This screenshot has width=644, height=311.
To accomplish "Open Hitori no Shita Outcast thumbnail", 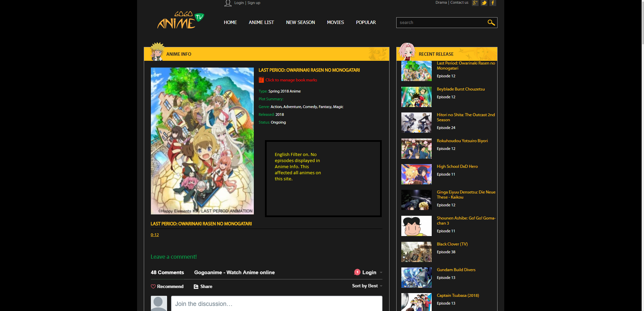I will [x=417, y=123].
